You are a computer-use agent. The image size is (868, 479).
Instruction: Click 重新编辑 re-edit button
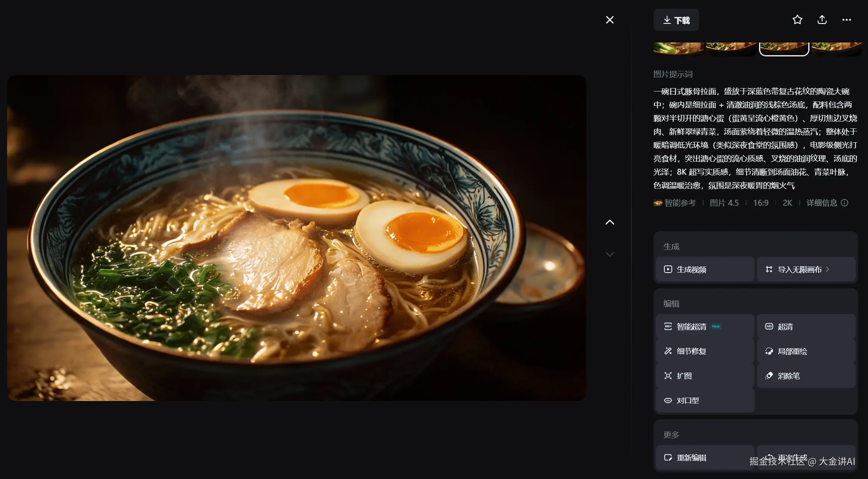click(x=705, y=457)
